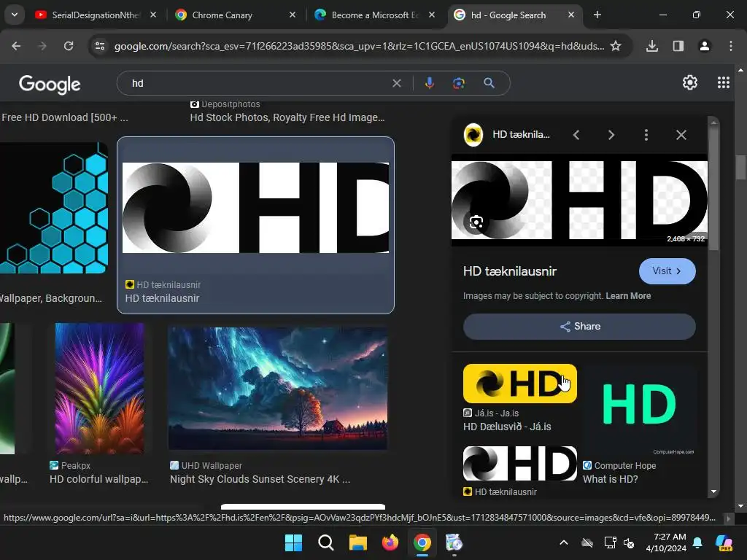Screen dimensions: 747x560
Task: Launch Firefox from the taskbar
Action: point(390,542)
